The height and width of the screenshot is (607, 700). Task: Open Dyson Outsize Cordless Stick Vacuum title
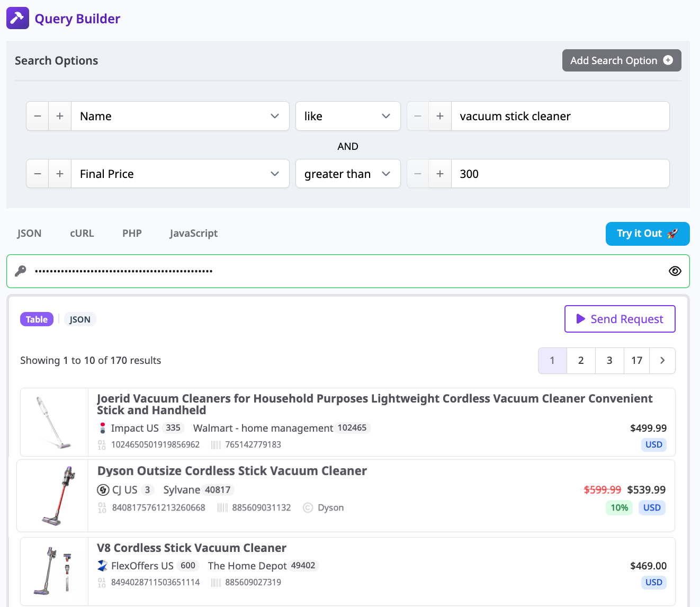pos(232,471)
